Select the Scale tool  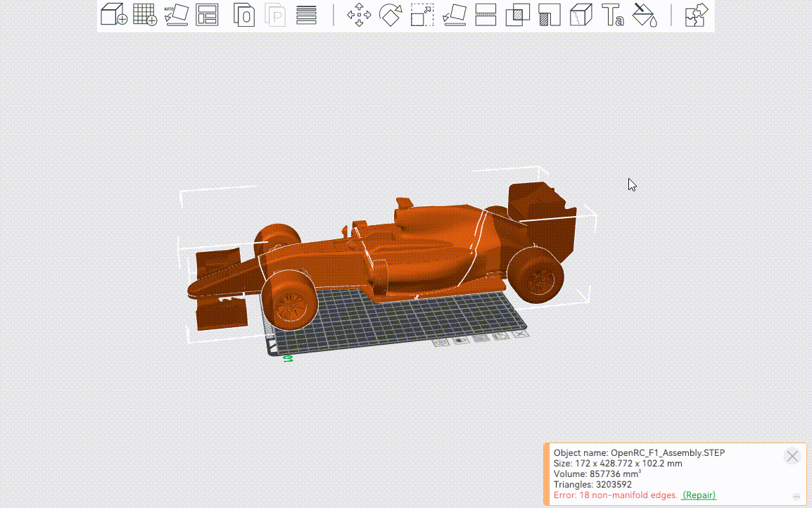click(x=422, y=15)
